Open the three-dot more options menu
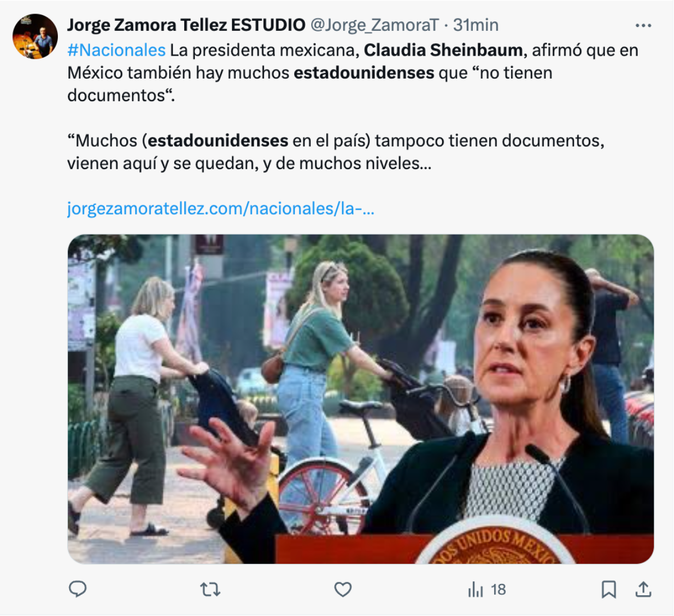The height and width of the screenshot is (616, 674). (643, 25)
